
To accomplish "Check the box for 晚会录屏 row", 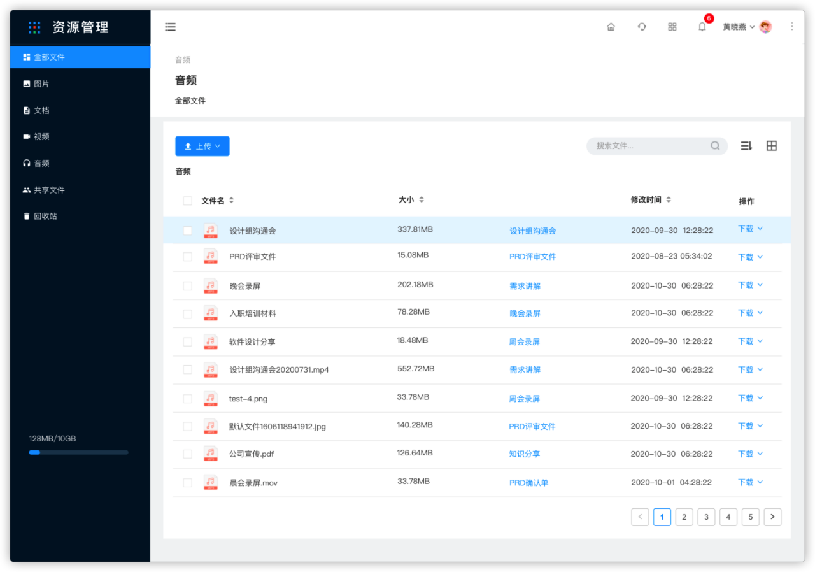I will [x=188, y=285].
